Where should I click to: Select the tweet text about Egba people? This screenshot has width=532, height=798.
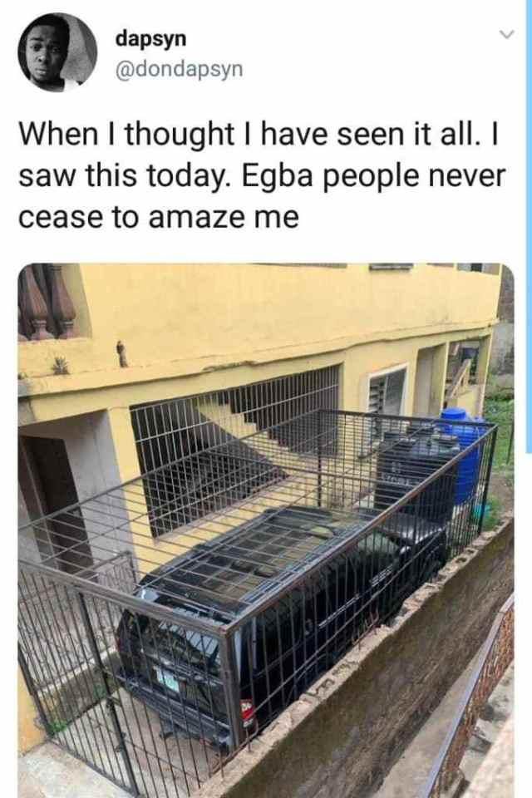262,175
